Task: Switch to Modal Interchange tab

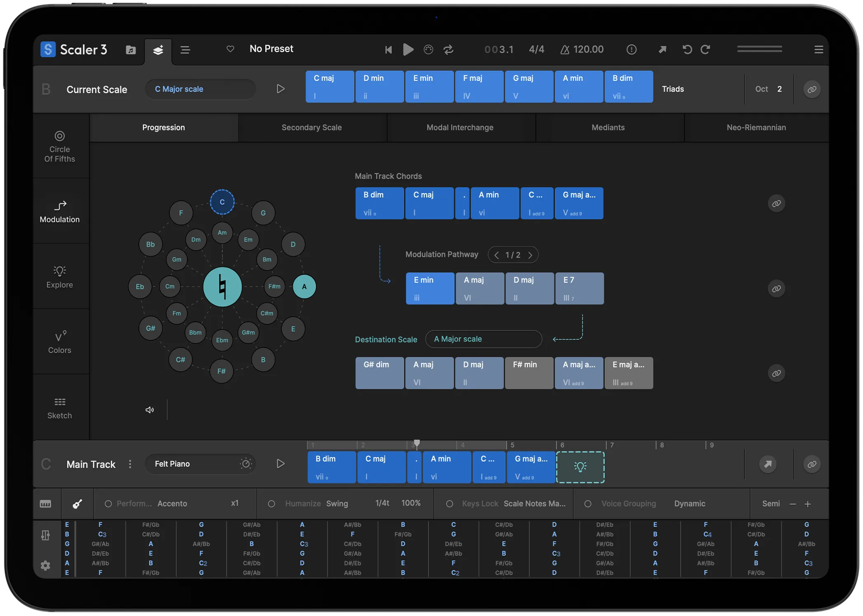Action: pos(460,128)
